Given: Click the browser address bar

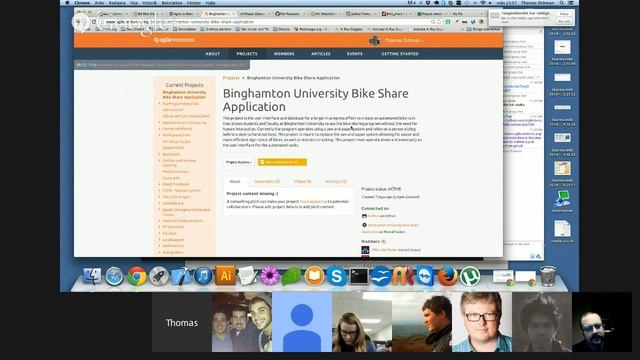Looking at the screenshot, I should 265,22.
